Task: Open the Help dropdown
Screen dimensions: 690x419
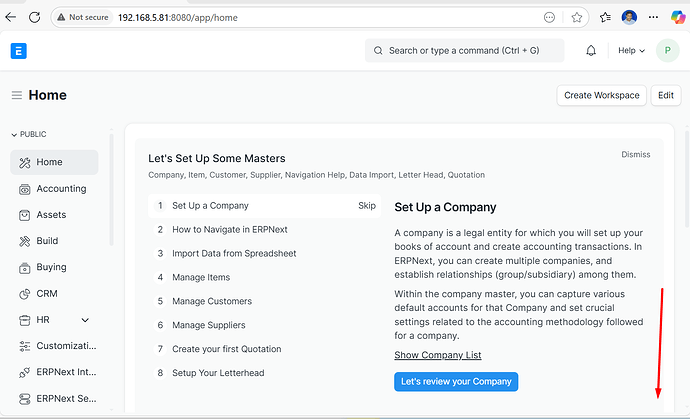Action: pos(631,51)
